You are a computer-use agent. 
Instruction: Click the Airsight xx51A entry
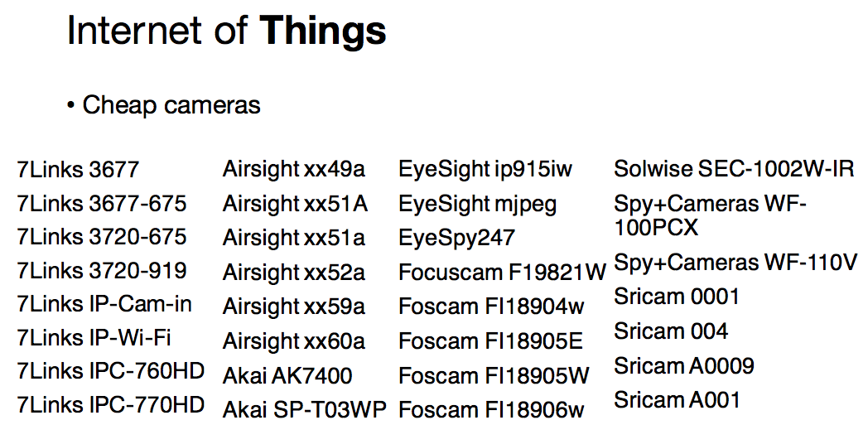click(x=295, y=204)
